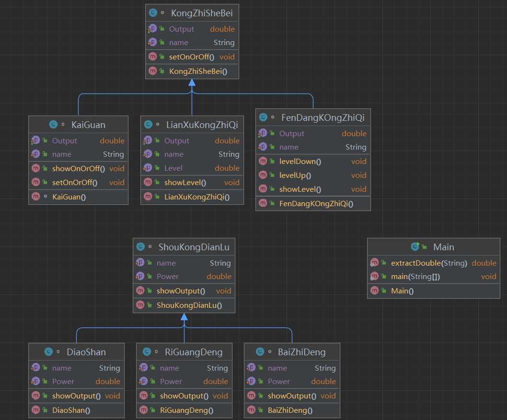
Task: Click the class icon of the BaiZhiDeng node
Action: point(260,351)
